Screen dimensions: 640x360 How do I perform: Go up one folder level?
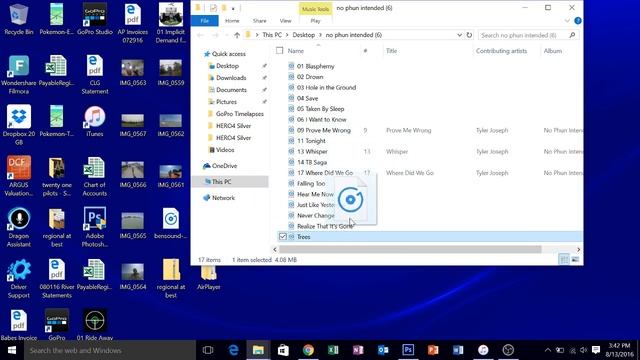[237, 36]
